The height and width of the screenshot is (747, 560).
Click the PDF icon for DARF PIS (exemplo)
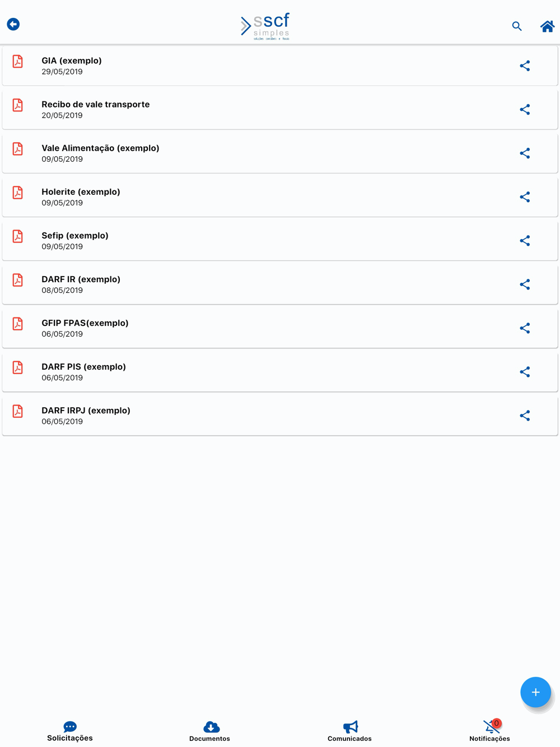point(18,367)
